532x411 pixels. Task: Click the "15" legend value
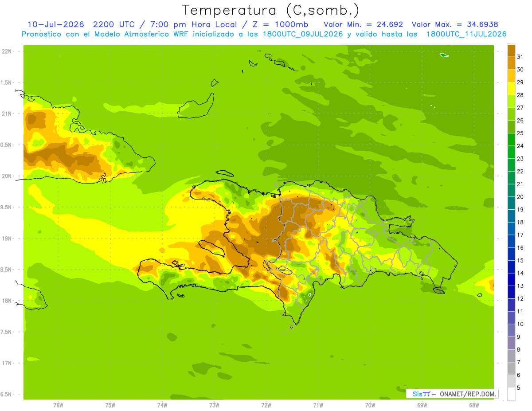520,260
